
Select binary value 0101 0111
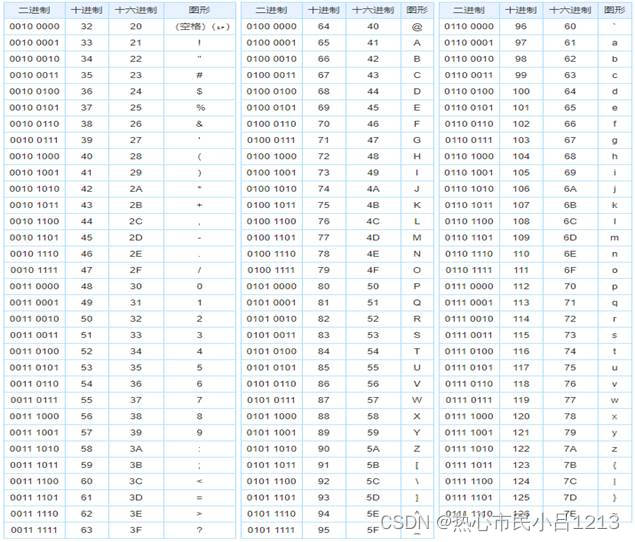click(271, 400)
